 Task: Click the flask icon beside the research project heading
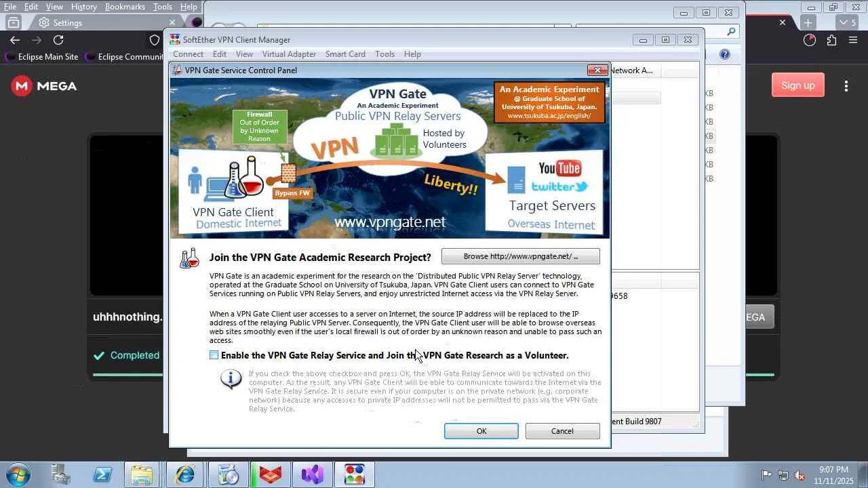190,258
